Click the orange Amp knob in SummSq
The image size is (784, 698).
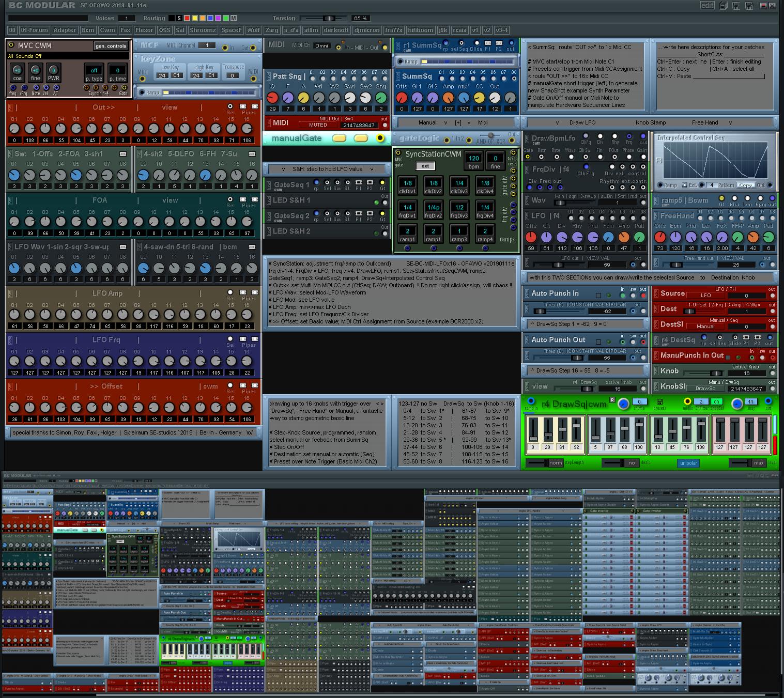coord(448,98)
